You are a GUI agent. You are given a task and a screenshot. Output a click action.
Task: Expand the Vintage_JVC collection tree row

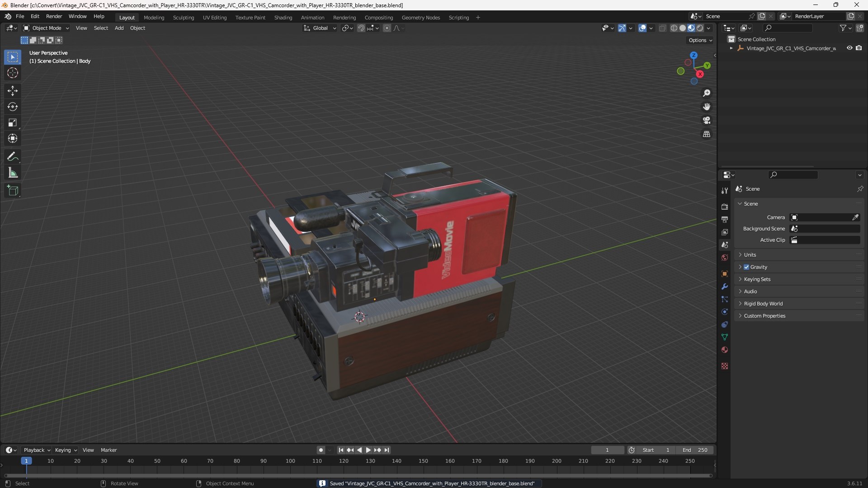point(731,48)
